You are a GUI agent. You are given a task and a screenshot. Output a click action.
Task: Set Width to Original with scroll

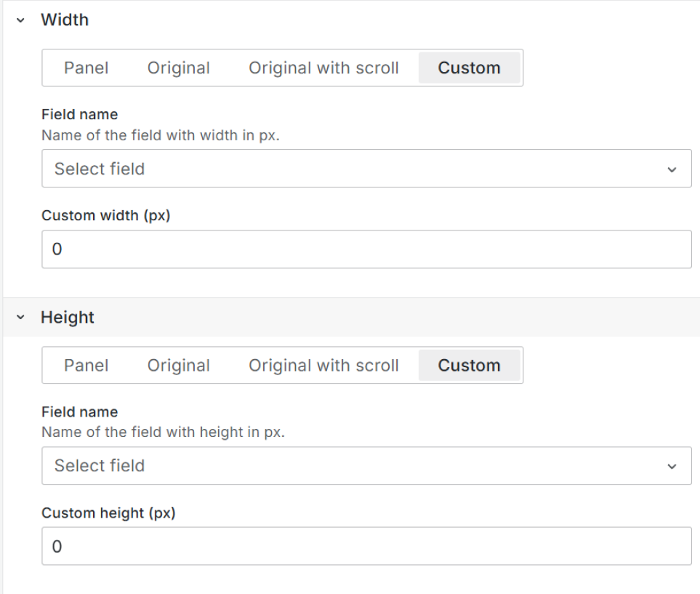pos(323,68)
